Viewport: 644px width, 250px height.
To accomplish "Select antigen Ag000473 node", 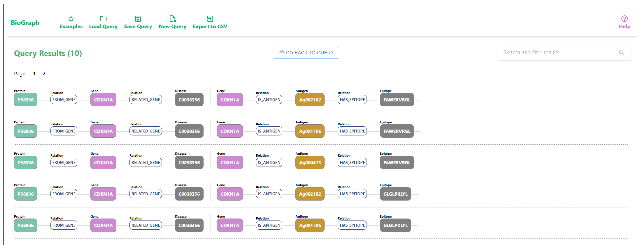I will [x=309, y=163].
